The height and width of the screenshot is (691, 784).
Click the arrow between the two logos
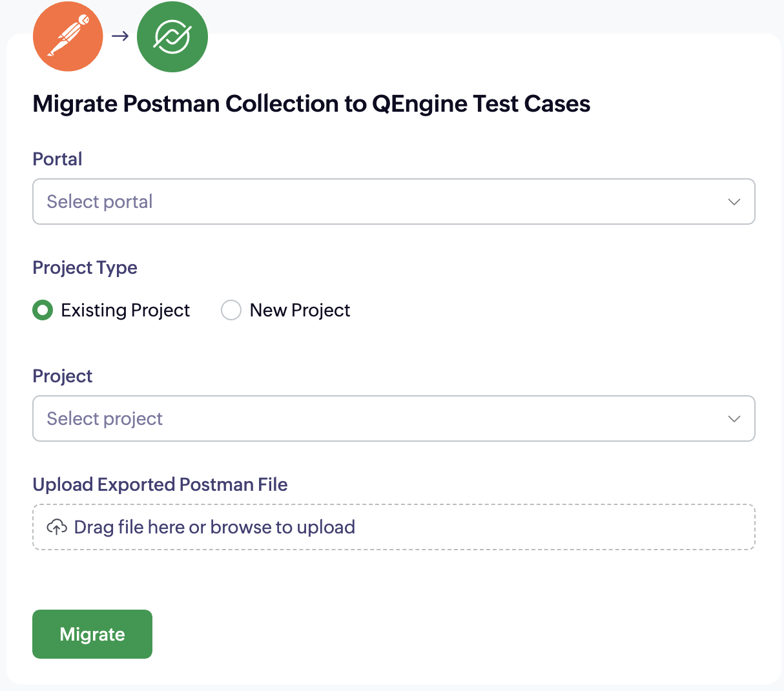point(120,36)
